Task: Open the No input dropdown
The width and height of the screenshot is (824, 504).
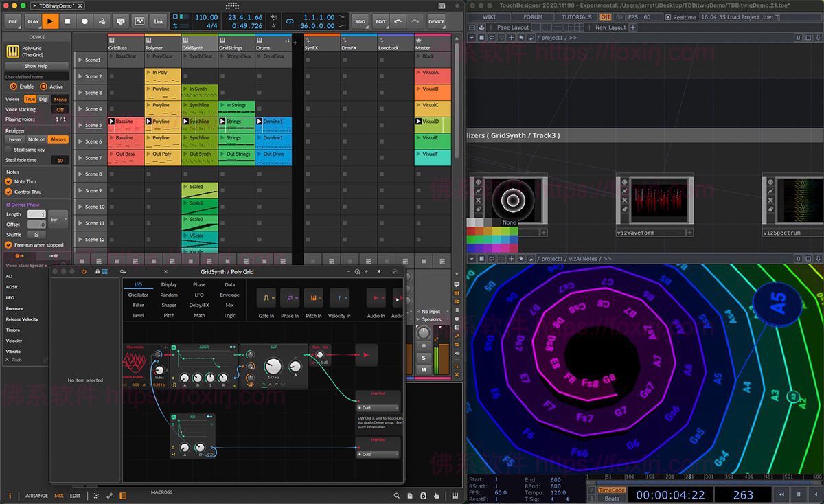Action: click(x=432, y=311)
